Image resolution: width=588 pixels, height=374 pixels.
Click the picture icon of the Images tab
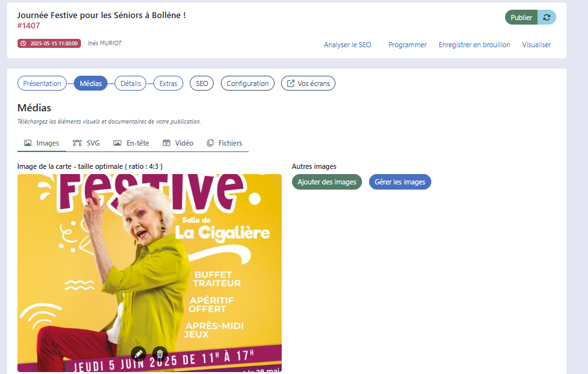point(28,143)
